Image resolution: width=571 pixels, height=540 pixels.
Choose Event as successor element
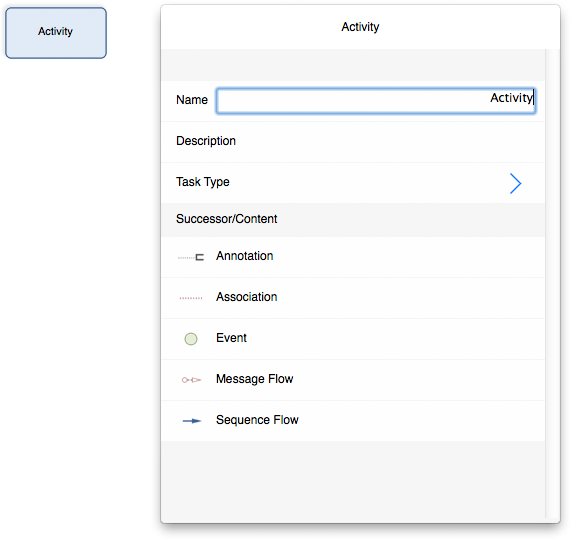click(x=353, y=339)
